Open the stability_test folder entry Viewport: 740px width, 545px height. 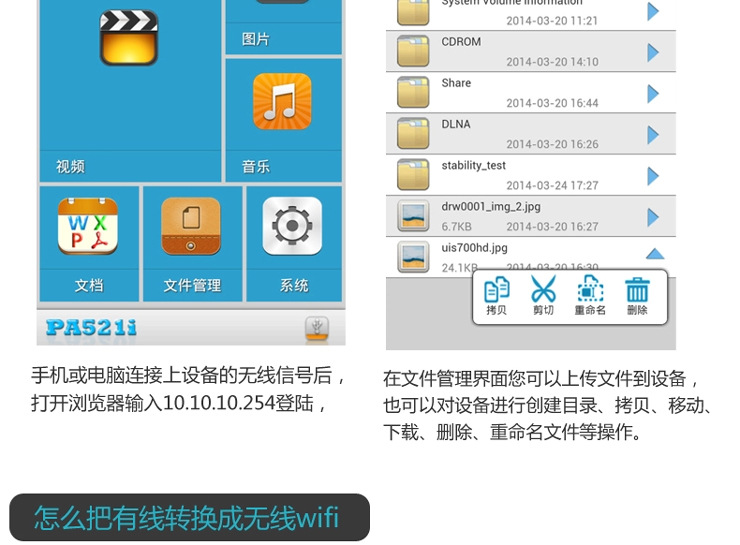click(x=530, y=175)
